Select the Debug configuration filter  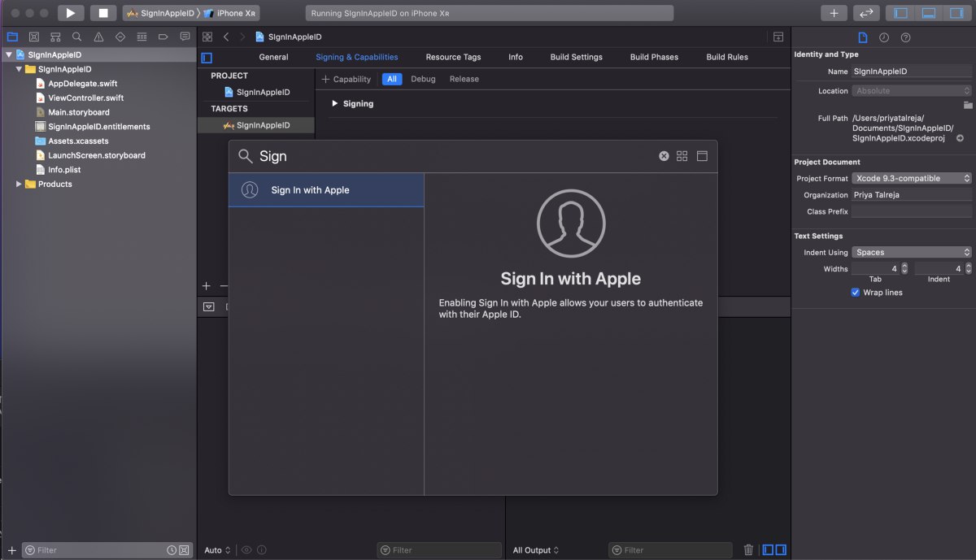point(423,80)
